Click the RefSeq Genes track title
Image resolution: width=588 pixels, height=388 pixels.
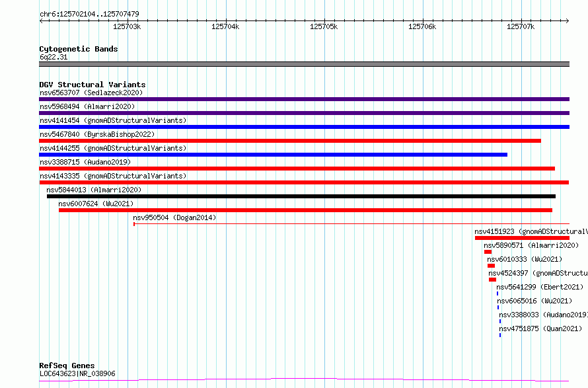(67, 366)
